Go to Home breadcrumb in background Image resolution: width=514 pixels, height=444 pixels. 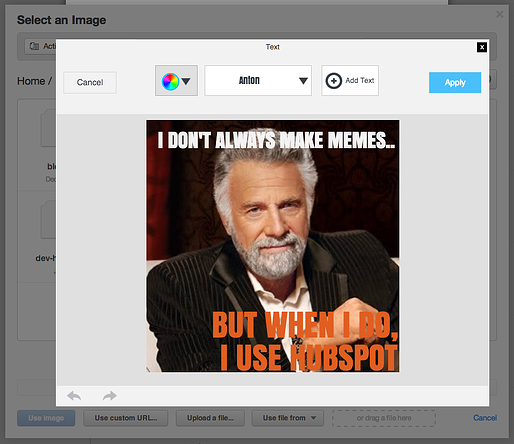point(31,81)
